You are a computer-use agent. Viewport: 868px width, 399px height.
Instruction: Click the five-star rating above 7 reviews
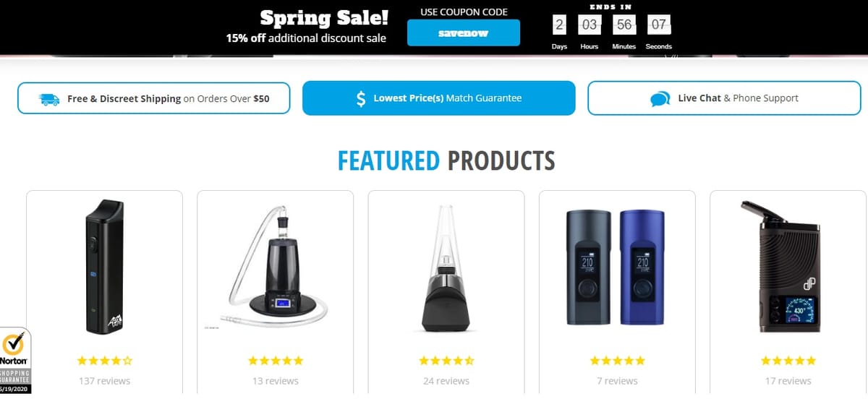click(617, 360)
